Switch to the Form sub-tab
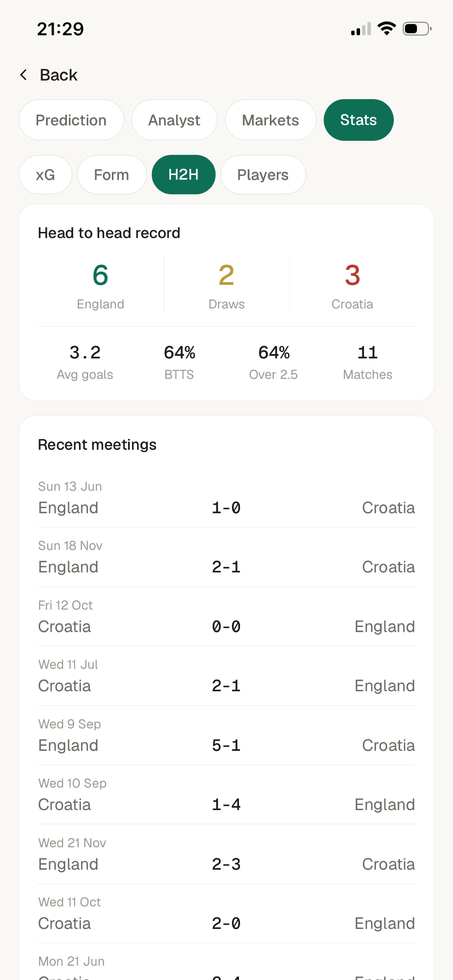The image size is (453, 980). [x=112, y=175]
